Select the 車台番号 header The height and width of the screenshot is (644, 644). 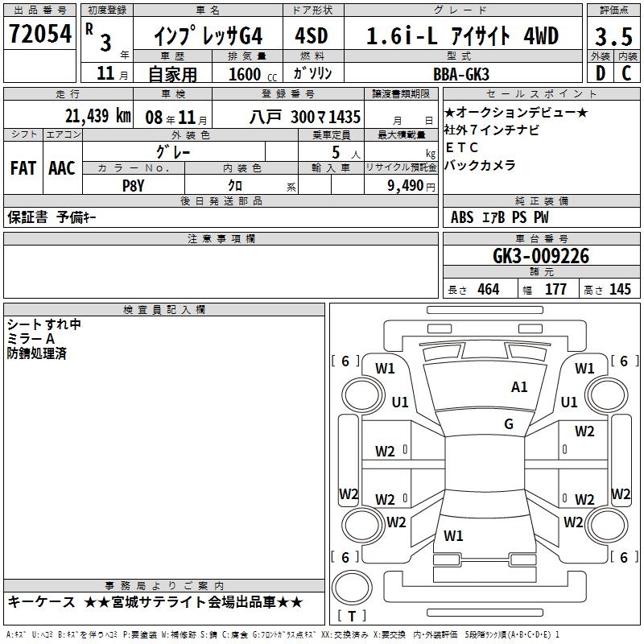[541, 238]
